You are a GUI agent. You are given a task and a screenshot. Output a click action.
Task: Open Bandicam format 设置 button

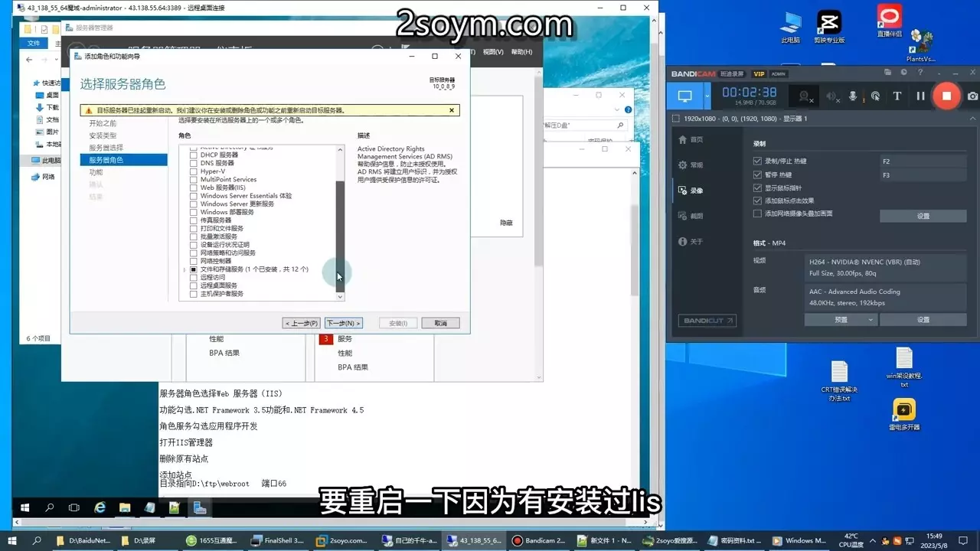click(x=923, y=320)
